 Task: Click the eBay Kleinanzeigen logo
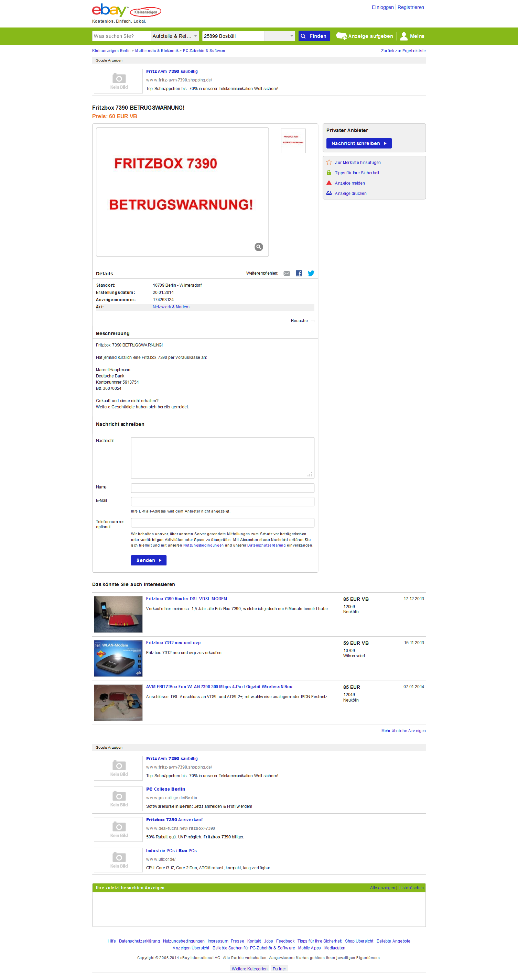click(x=126, y=11)
